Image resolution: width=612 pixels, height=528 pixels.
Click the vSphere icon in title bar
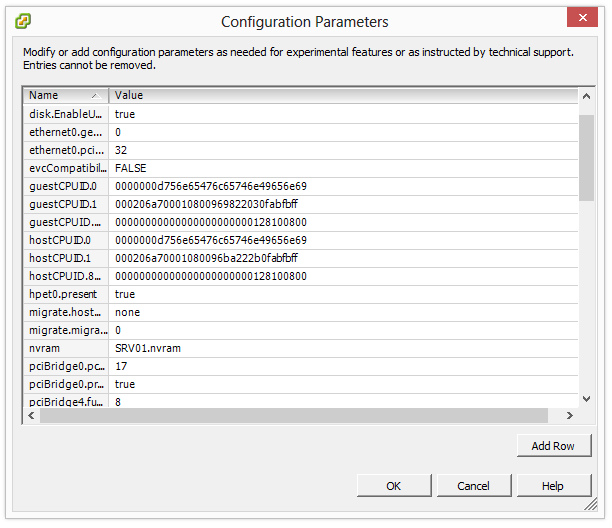point(23,21)
